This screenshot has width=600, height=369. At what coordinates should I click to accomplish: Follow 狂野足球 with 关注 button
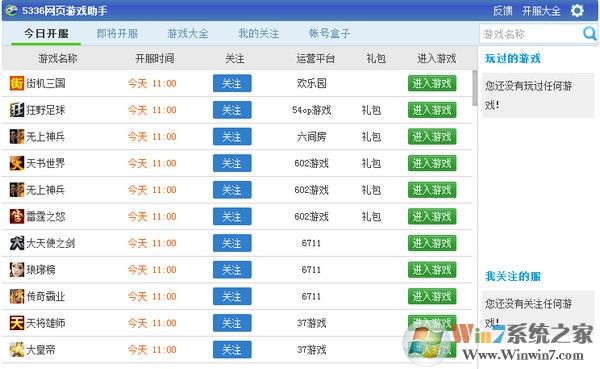point(232,110)
